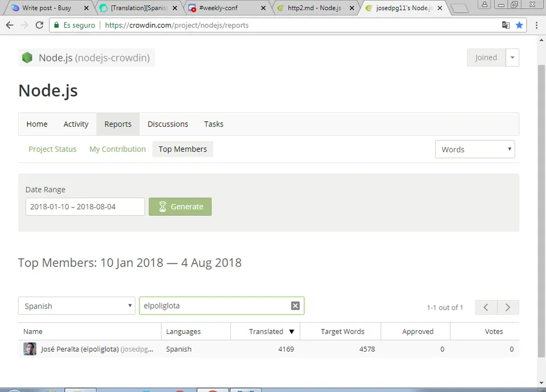Screen dimensions: 546x392
Task: Sort by Translated column header
Action: click(266, 331)
